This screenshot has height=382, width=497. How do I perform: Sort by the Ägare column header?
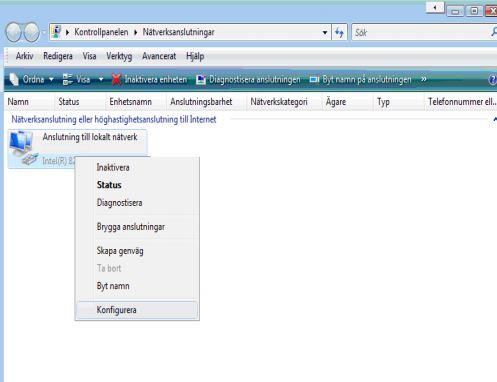point(348,102)
